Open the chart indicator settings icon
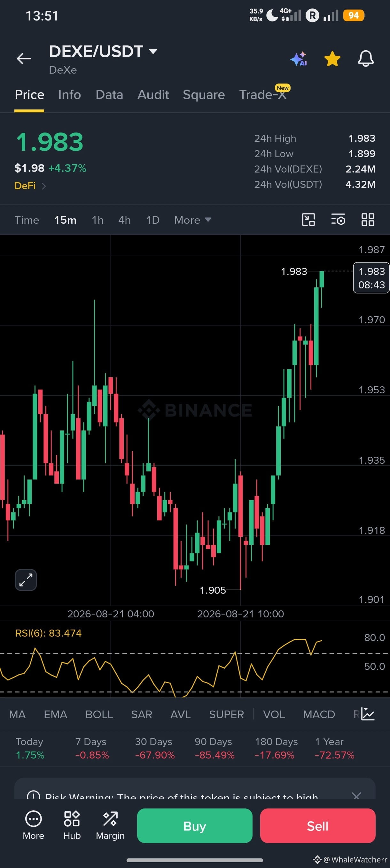 coord(338,220)
